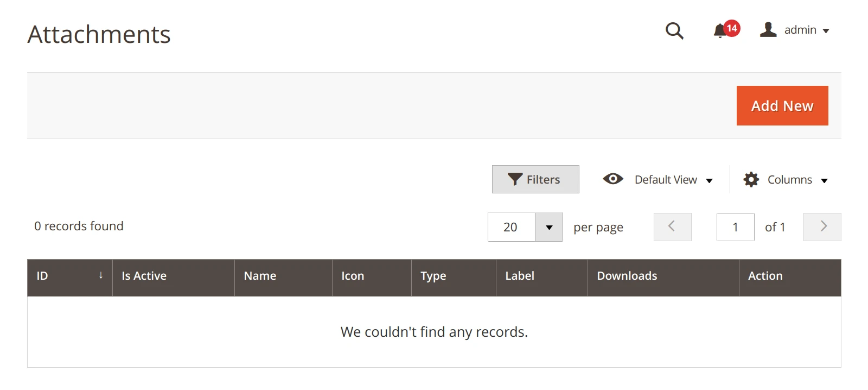This screenshot has height=390, width=868.
Task: Click the eye icon next to Default View
Action: point(612,179)
